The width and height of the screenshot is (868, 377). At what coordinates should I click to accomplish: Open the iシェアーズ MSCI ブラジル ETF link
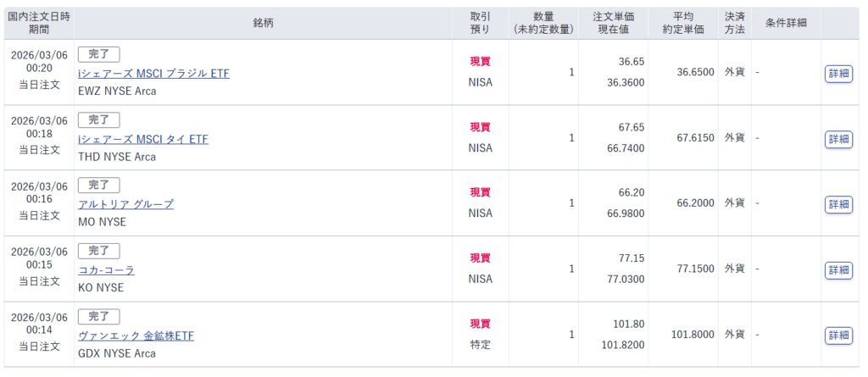point(153,74)
